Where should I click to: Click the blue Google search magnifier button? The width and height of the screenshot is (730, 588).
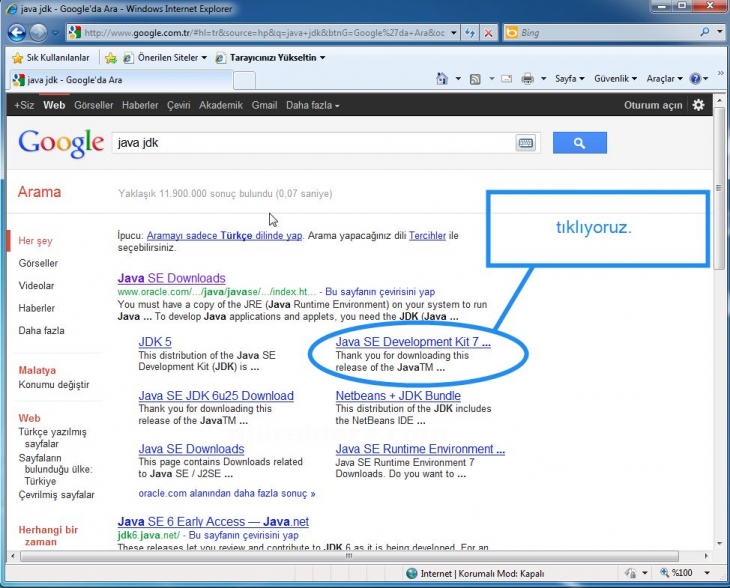pyautogui.click(x=579, y=143)
